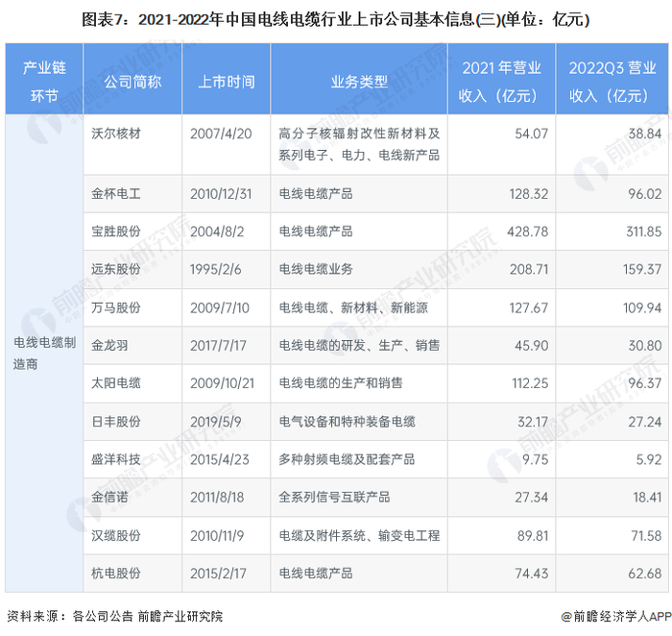
Task: Click 2022Q3 revenue value 159.37
Action: (642, 269)
